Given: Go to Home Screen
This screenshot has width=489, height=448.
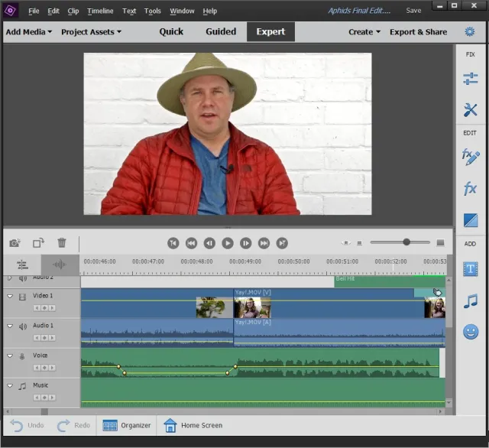Looking at the screenshot, I should click(193, 425).
